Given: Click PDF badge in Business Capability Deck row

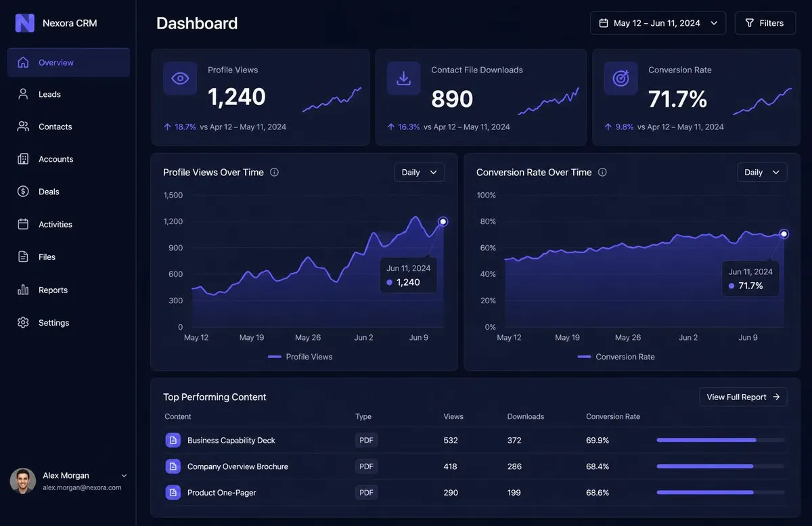Looking at the screenshot, I should [x=366, y=440].
